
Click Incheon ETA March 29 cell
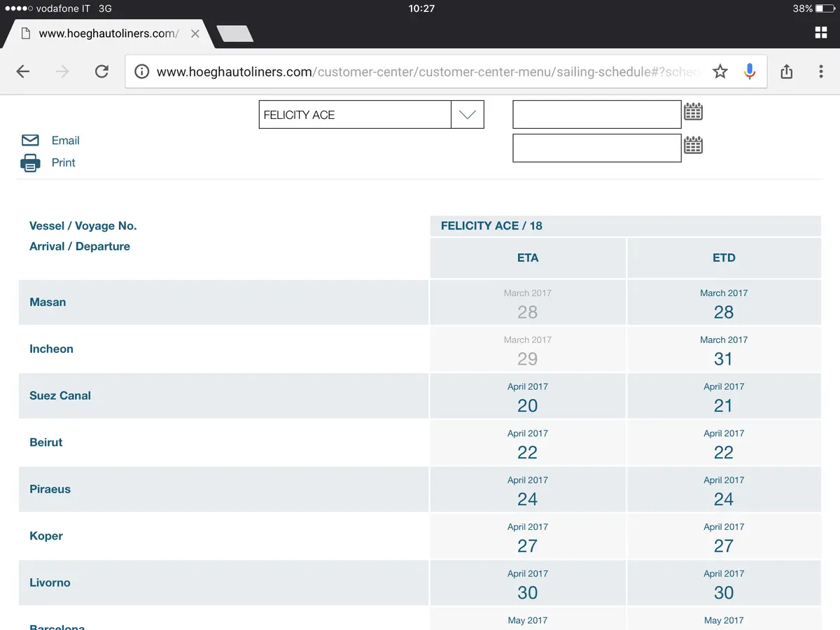pos(528,349)
